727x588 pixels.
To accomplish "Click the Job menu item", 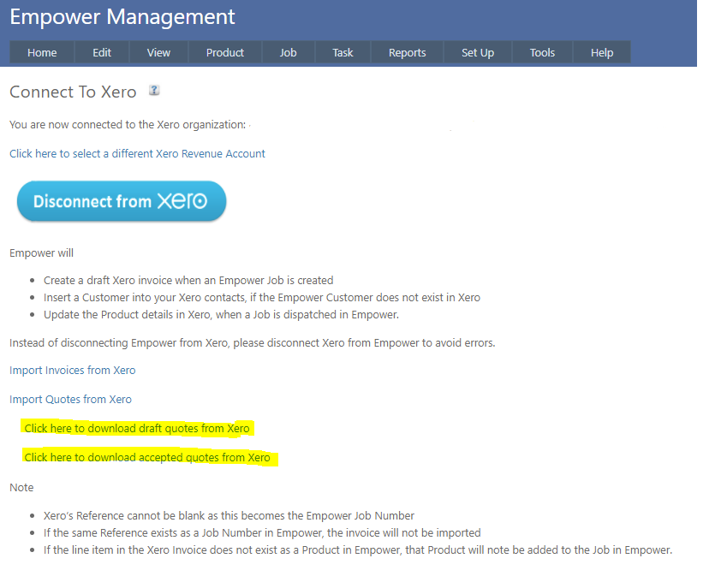I will click(288, 52).
